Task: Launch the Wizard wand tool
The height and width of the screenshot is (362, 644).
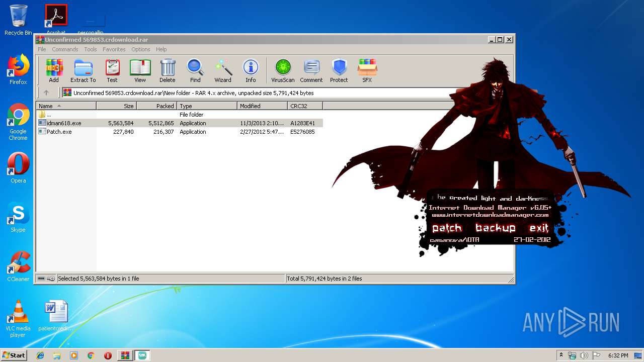Action: 223,70
